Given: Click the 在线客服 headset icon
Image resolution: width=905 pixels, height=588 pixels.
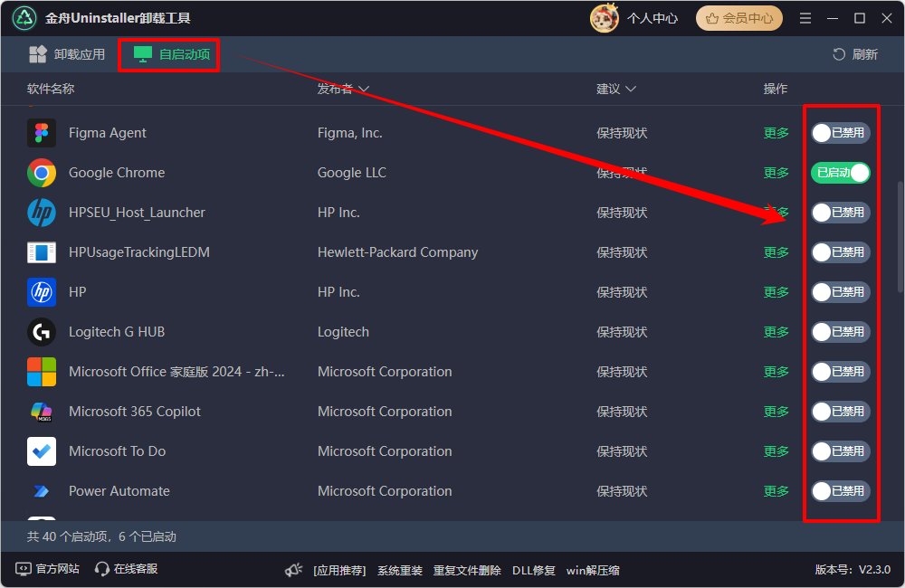Looking at the screenshot, I should pyautogui.click(x=102, y=569).
